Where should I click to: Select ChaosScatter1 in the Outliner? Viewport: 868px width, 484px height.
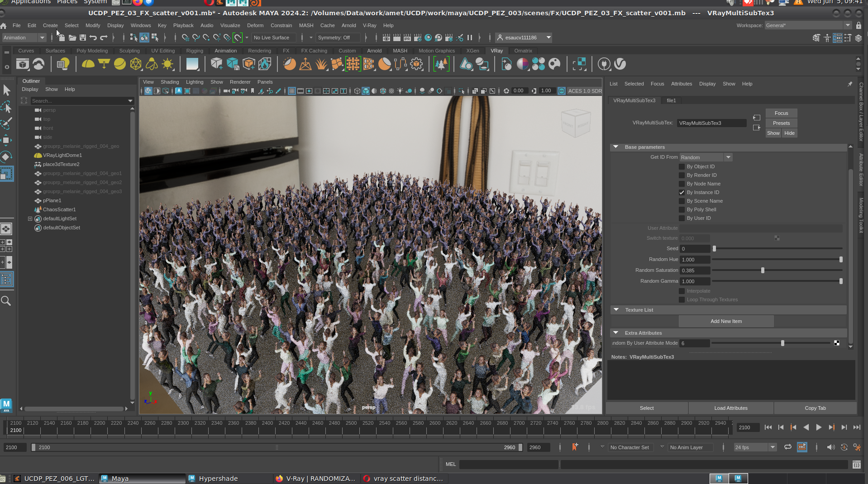click(x=59, y=209)
